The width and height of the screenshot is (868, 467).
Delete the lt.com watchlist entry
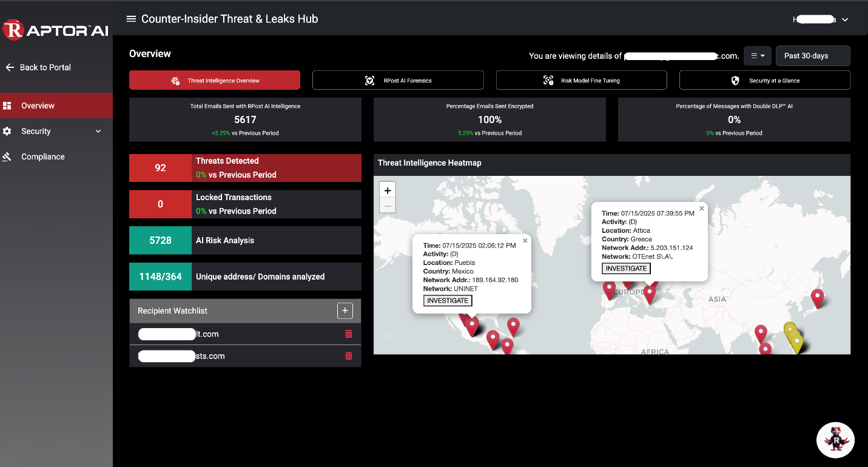point(348,334)
